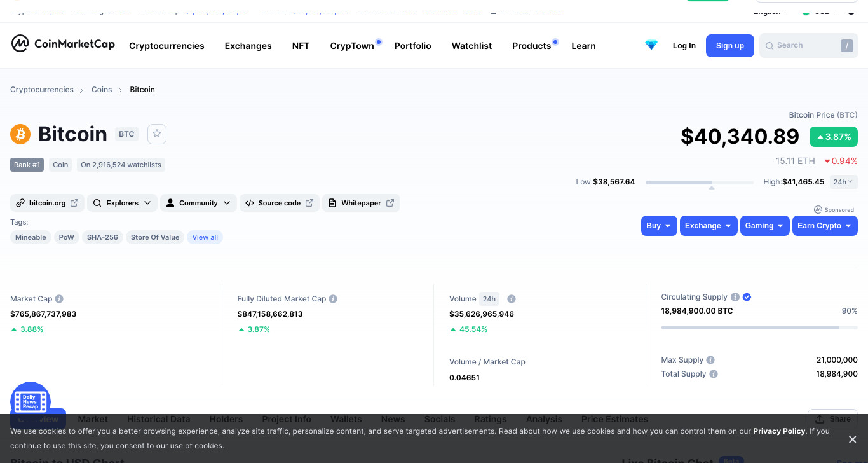Add Bitcoin to watchlist with the star

click(x=157, y=134)
